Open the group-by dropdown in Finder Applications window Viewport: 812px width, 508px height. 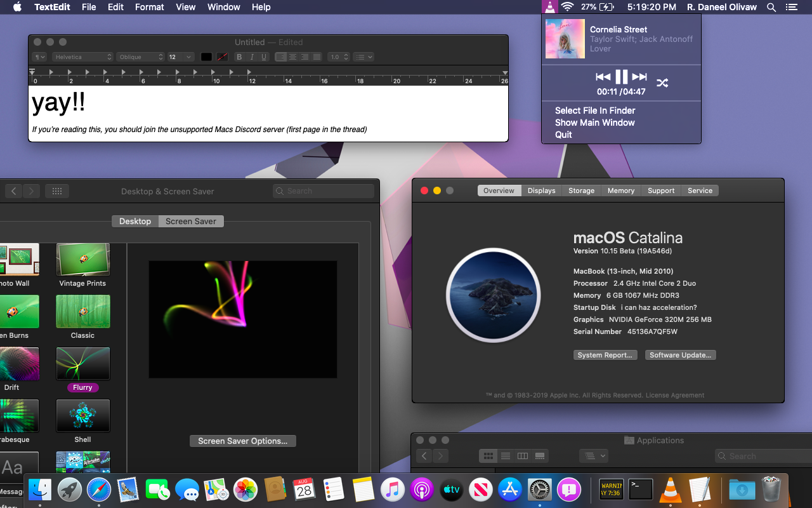point(594,456)
